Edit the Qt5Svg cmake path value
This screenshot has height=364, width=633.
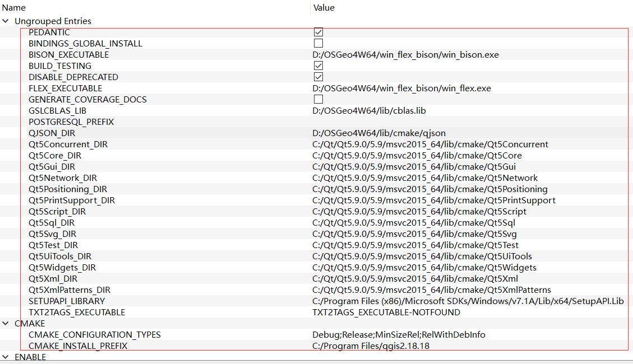414,234
